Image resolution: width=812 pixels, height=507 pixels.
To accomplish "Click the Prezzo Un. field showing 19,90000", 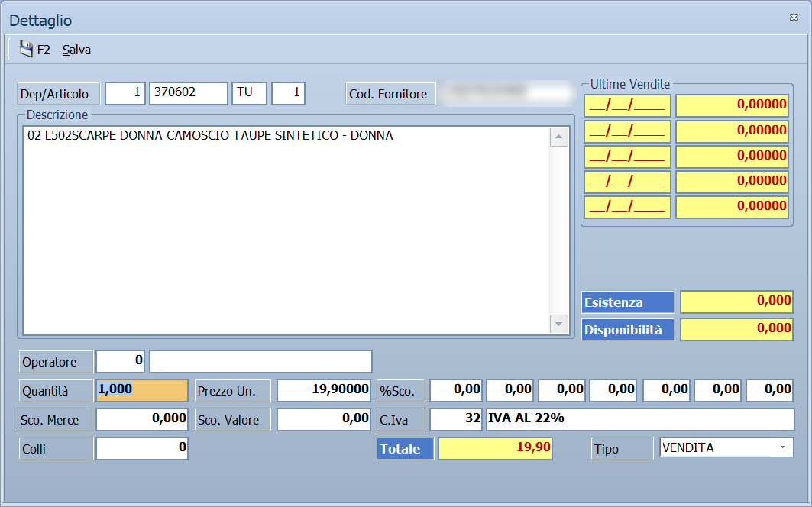I will point(324,390).
